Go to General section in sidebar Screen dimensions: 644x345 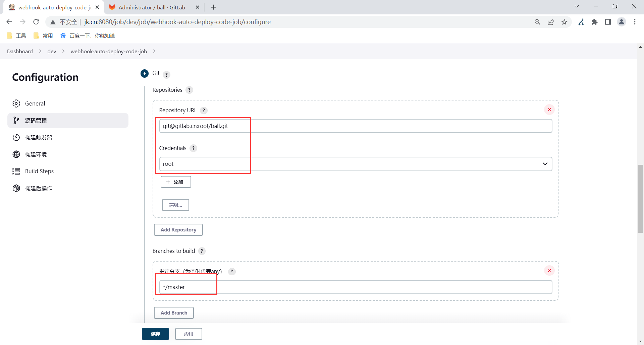(x=68, y=103)
